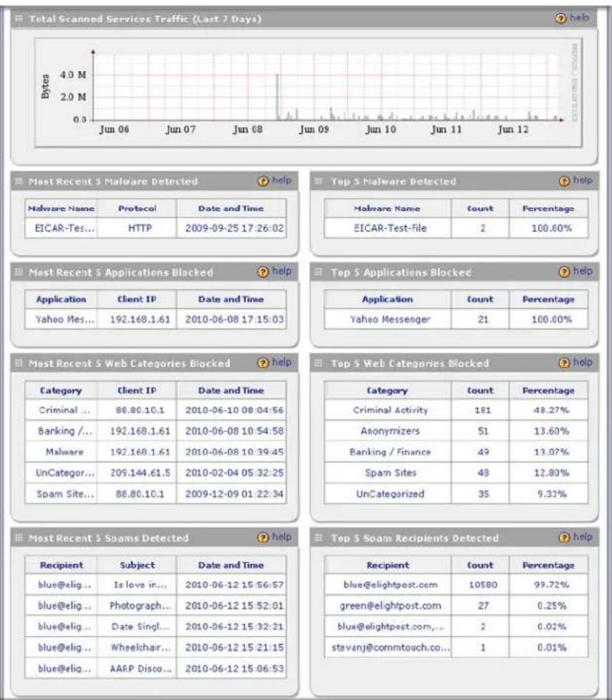Select EICAR-Test-File in Top 5 Malware table

coord(390,228)
